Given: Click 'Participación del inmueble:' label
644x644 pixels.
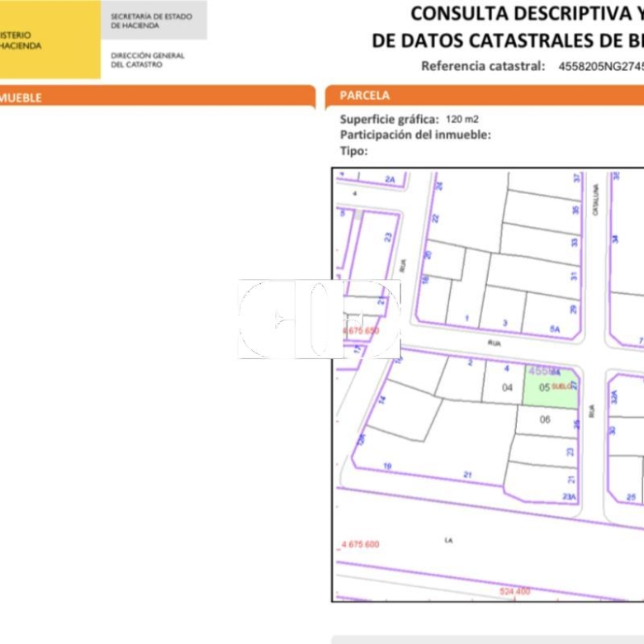Looking at the screenshot, I should 415,135.
